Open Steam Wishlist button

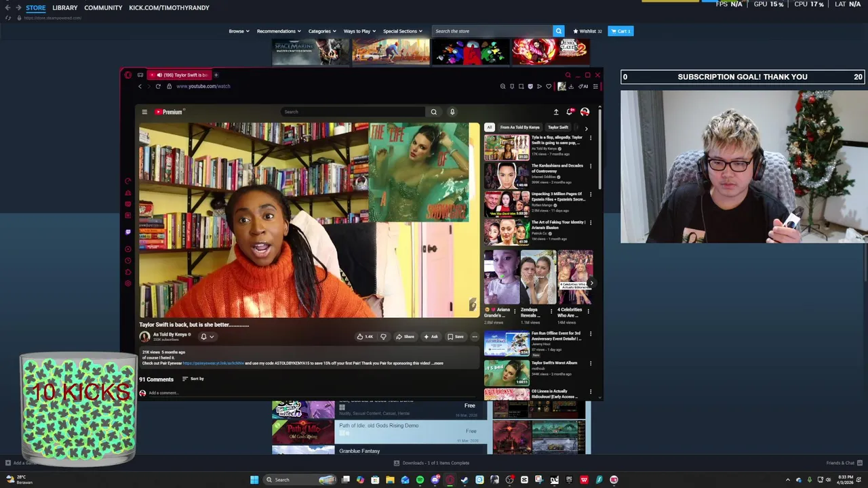587,31
